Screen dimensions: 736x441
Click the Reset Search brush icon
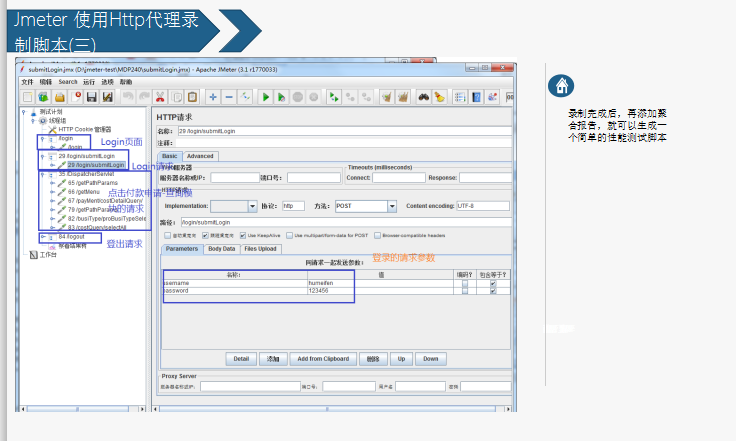[x=439, y=97]
